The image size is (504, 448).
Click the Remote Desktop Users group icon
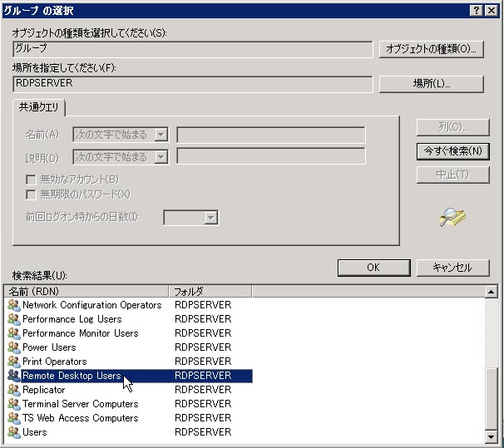14,376
